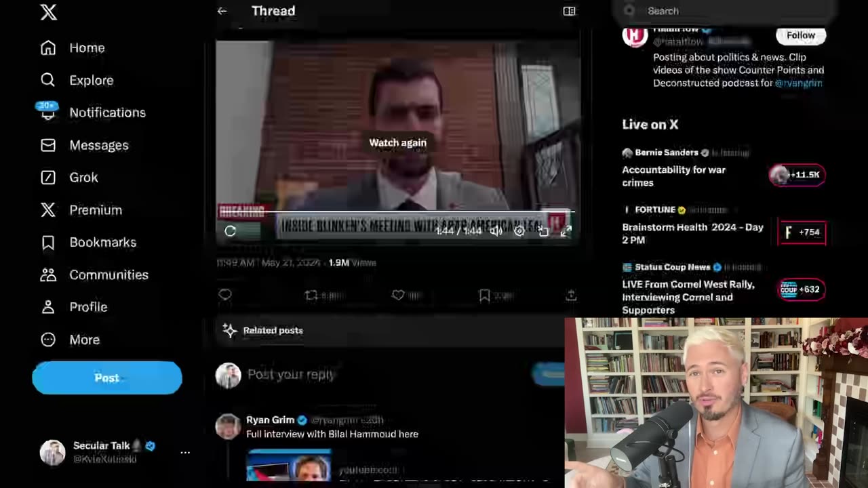Screen dimensions: 868x488
Task: Open Communities menu label
Action: [x=108, y=274]
